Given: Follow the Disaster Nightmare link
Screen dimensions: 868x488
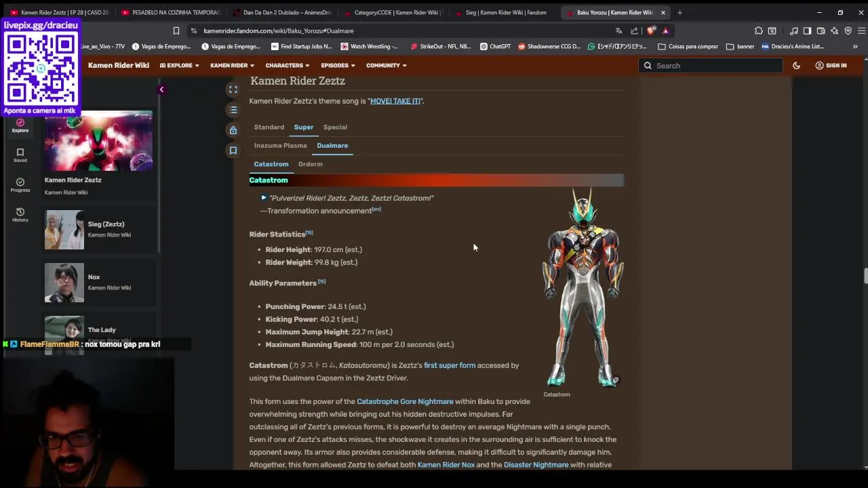Looking at the screenshot, I should click(x=536, y=465).
